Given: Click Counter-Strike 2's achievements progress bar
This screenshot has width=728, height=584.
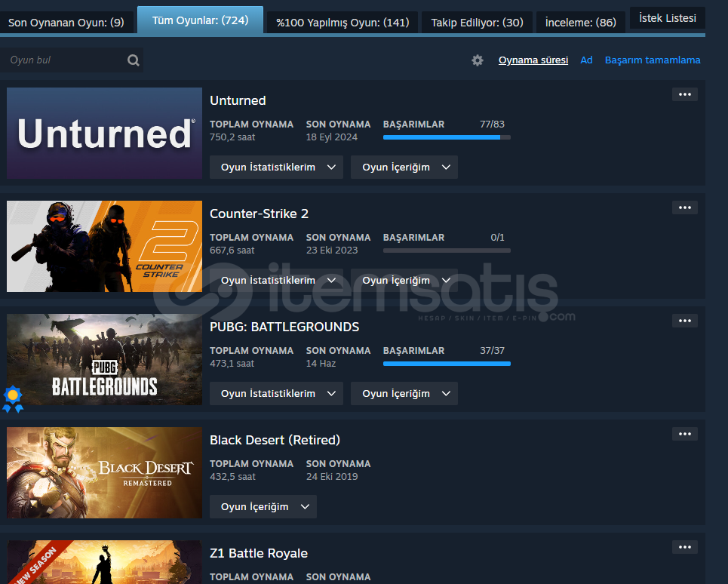Looking at the screenshot, I should coord(447,251).
